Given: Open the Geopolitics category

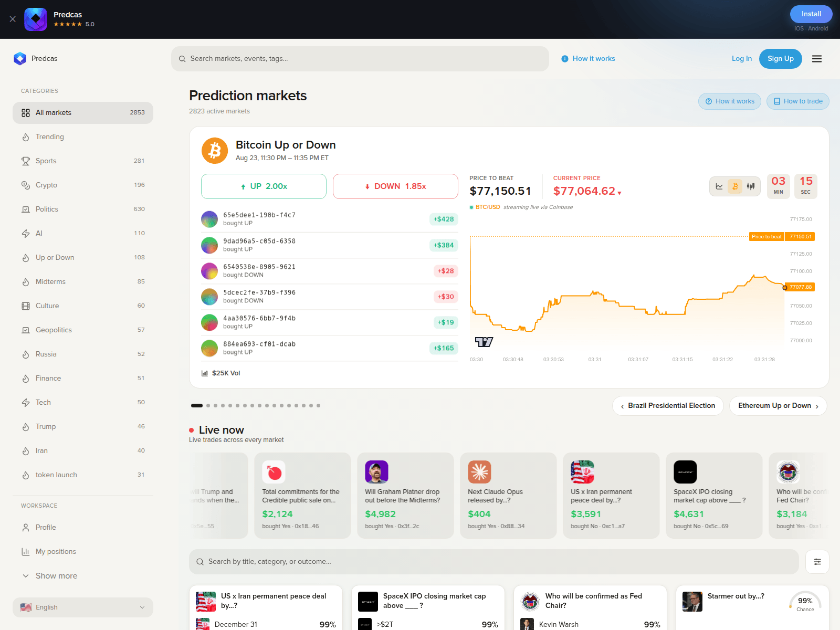Looking at the screenshot, I should point(83,330).
